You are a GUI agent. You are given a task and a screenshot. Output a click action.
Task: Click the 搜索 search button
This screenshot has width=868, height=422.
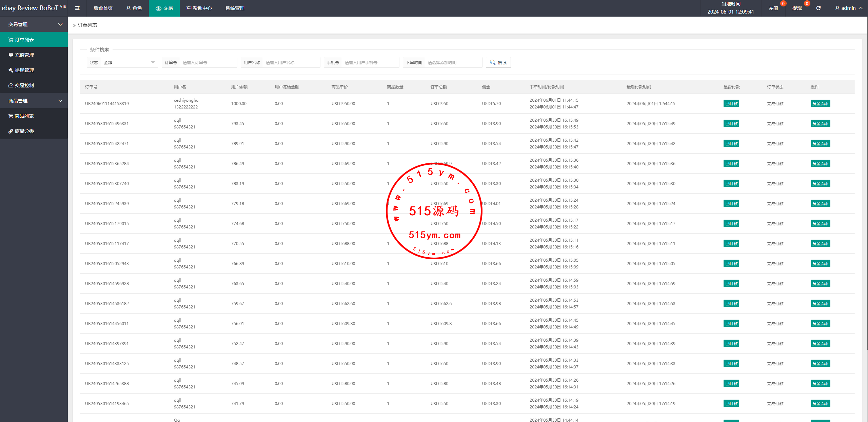498,62
